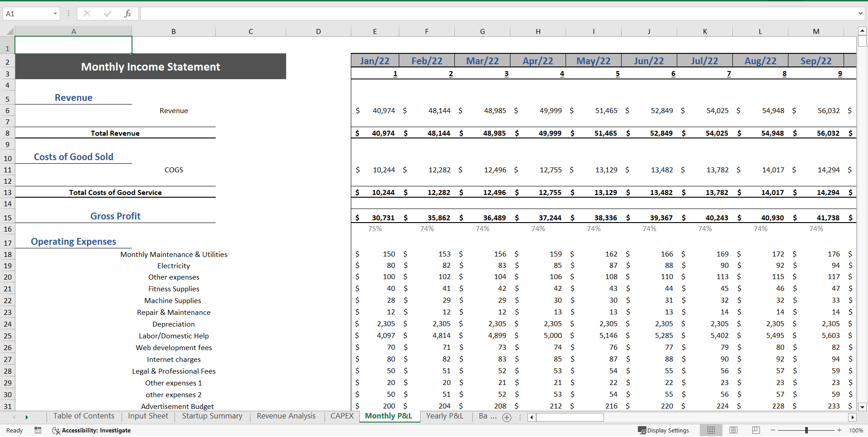Click the Display Settings gear icon

click(x=642, y=430)
